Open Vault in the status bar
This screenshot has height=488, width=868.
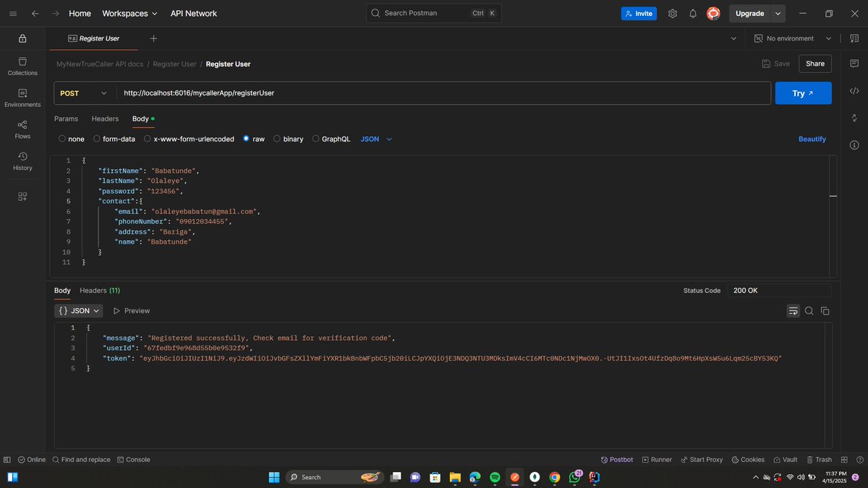tap(785, 460)
